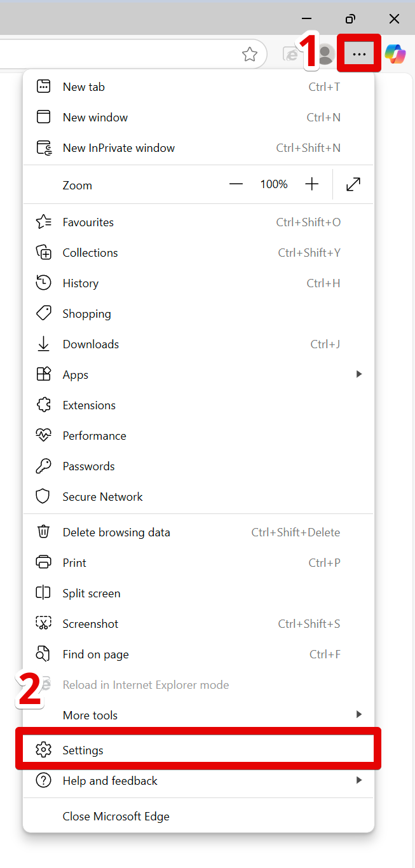Screen dimensions: 415x868
Task: Click the Copilot icon in toolbar
Action: coord(395,55)
